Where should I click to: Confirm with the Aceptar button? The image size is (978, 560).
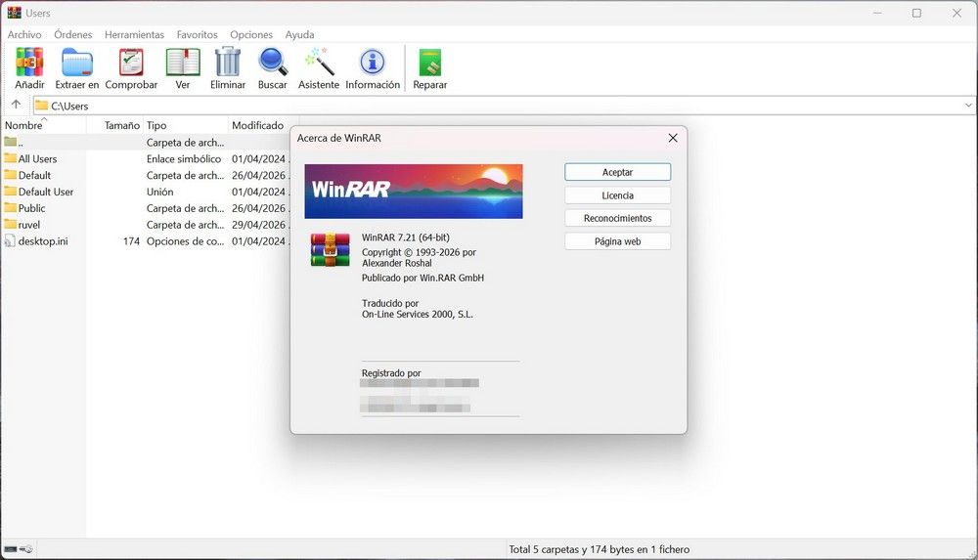[x=617, y=172]
